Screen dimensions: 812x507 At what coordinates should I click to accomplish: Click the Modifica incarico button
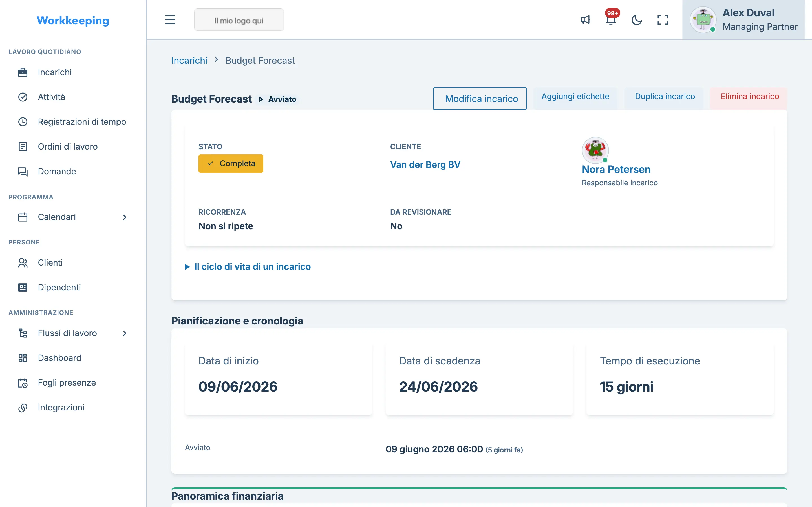pyautogui.click(x=480, y=99)
